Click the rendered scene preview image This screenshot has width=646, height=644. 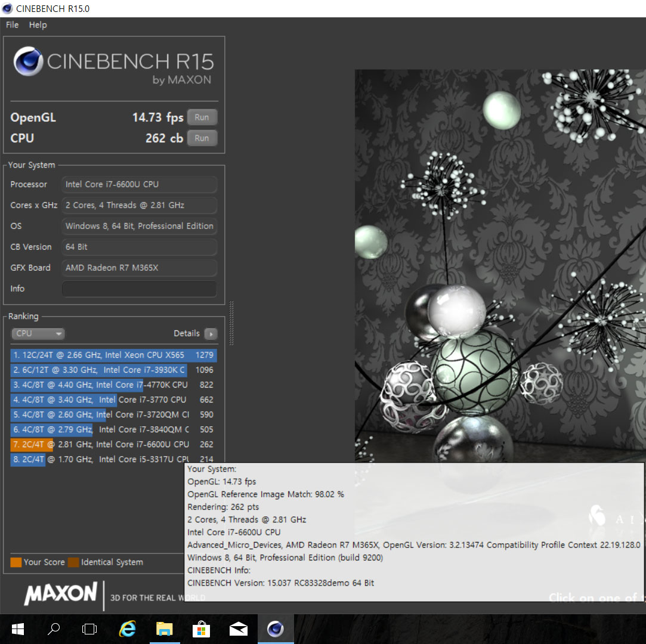click(x=500, y=265)
